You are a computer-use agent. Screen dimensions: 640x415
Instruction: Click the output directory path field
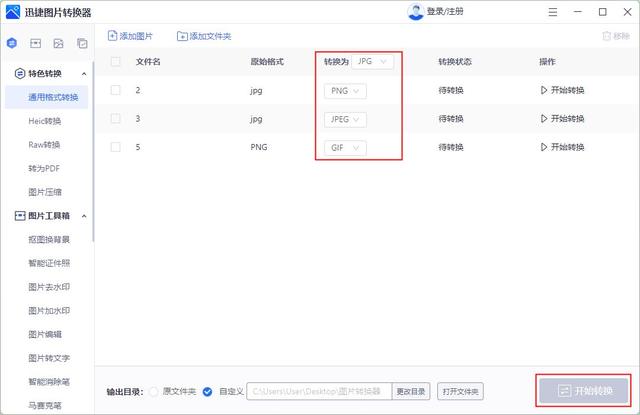click(x=319, y=391)
